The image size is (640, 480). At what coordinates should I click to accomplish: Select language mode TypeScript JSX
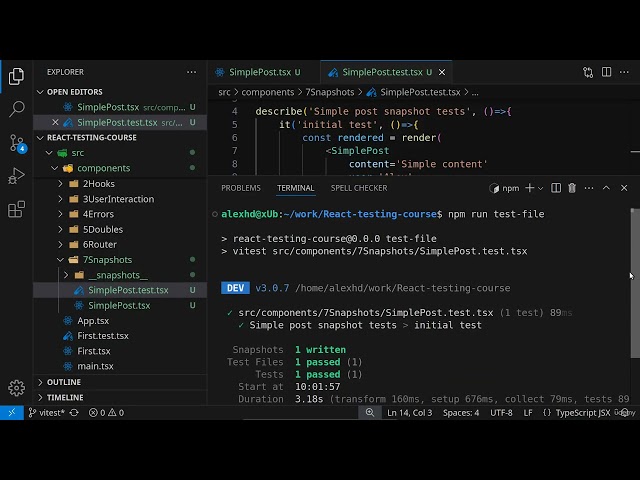[582, 413]
